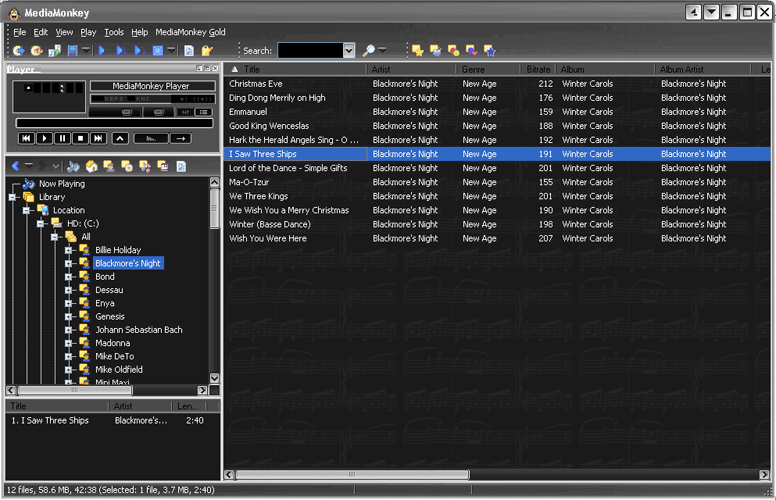Open the View menu
This screenshot has height=500, width=776.
(x=64, y=32)
